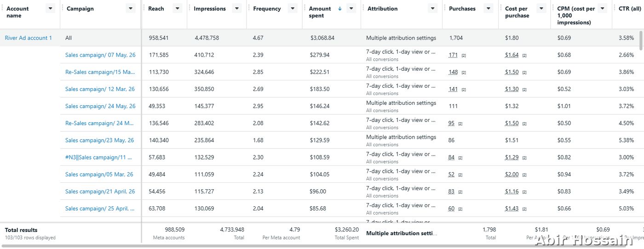
Task: Click footnote icon beside $1.16 cost
Action: pos(524,192)
